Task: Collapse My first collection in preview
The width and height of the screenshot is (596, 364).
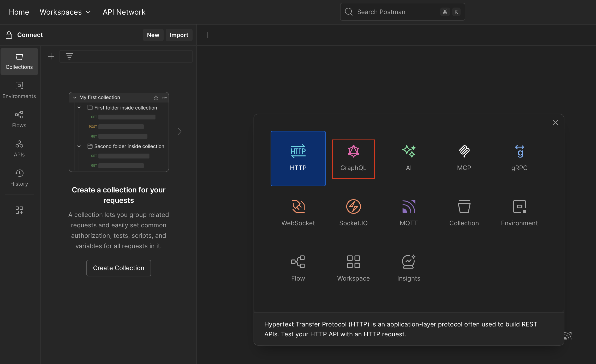Action: pos(75,98)
